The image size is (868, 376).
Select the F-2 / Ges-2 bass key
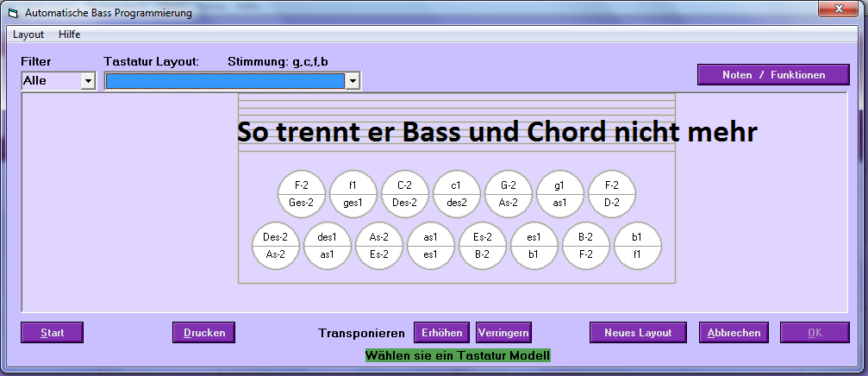(301, 194)
